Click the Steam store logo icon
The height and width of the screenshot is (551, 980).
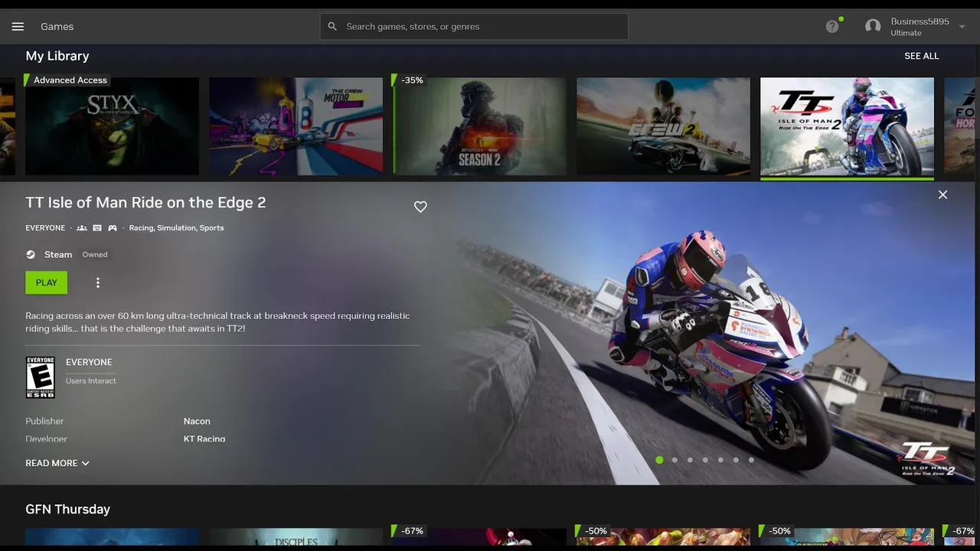tap(31, 255)
